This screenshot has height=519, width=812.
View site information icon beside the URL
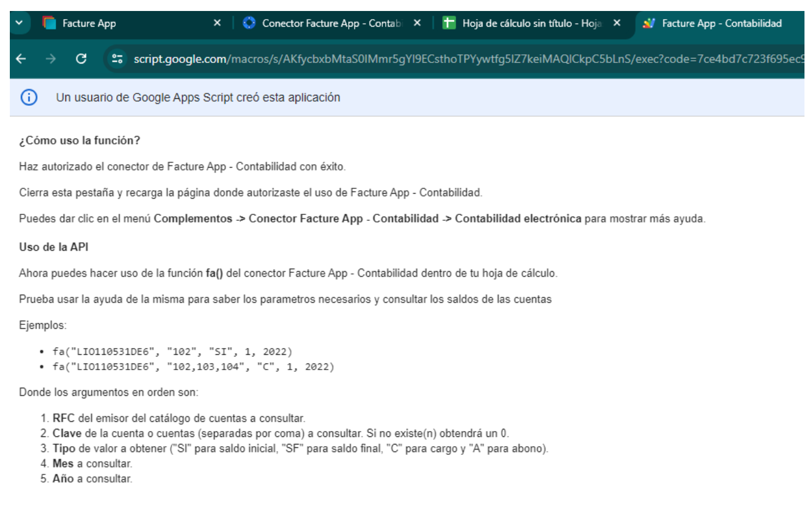pyautogui.click(x=117, y=59)
